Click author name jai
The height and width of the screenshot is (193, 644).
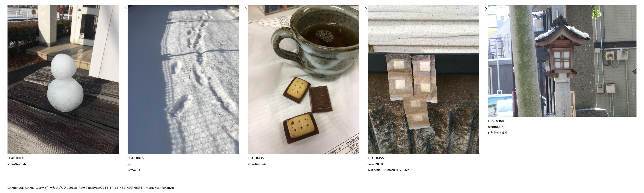[x=129, y=164]
